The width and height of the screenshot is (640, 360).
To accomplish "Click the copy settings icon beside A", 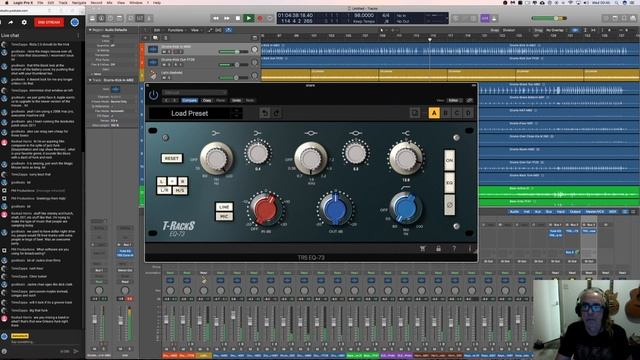I will click(415, 113).
